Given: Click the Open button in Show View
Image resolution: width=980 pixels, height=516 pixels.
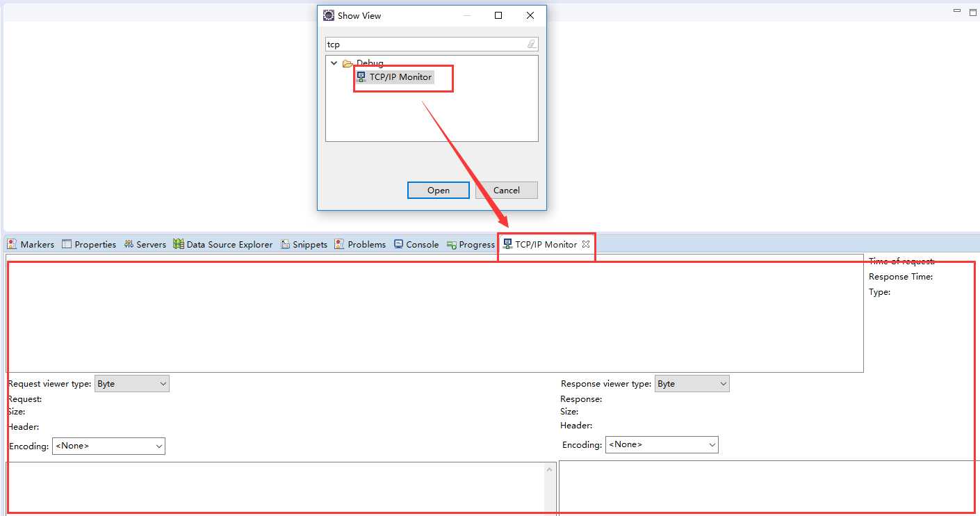Looking at the screenshot, I should [439, 190].
